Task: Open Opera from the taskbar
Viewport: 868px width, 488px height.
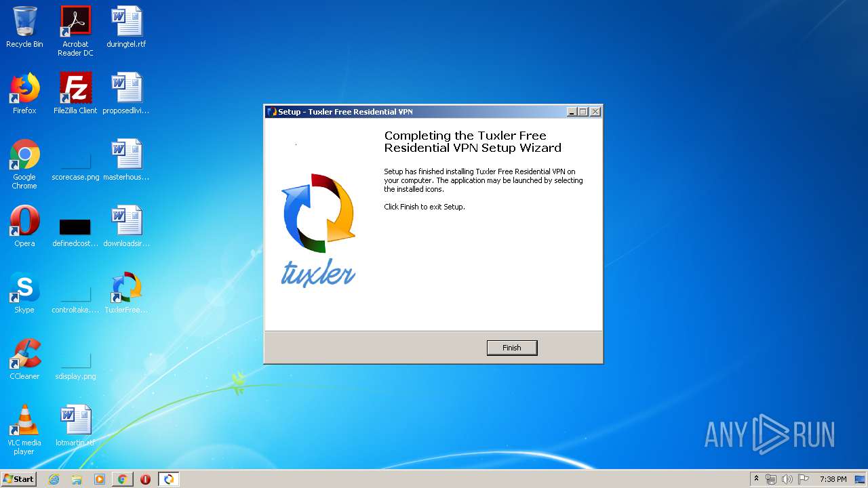Action: tap(145, 479)
